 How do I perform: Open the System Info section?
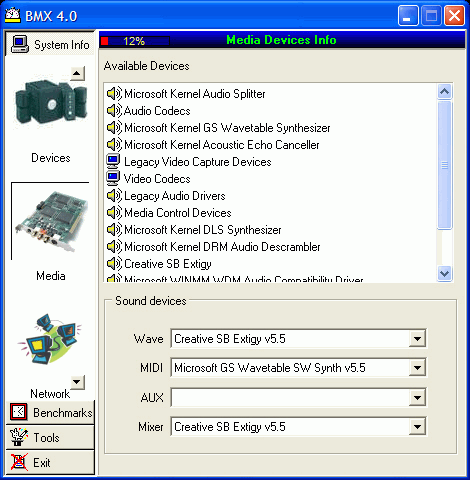(50, 44)
